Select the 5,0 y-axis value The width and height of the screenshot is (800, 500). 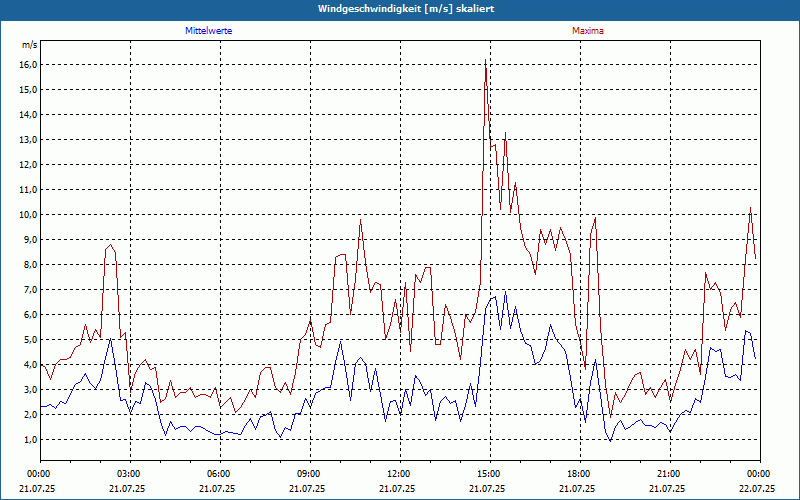click(31, 339)
